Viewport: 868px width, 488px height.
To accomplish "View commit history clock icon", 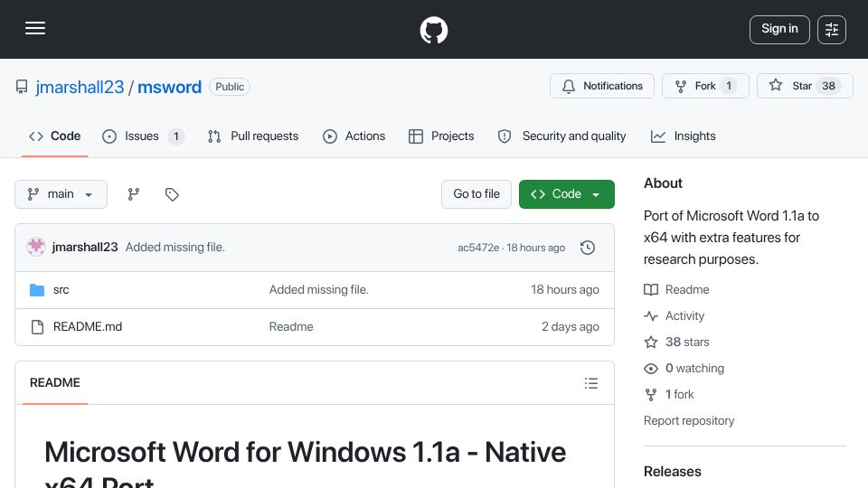I will [x=588, y=248].
